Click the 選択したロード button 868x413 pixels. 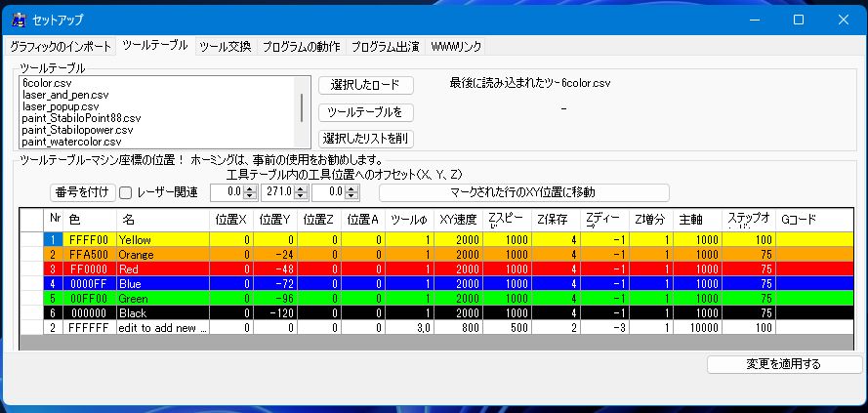(x=366, y=85)
